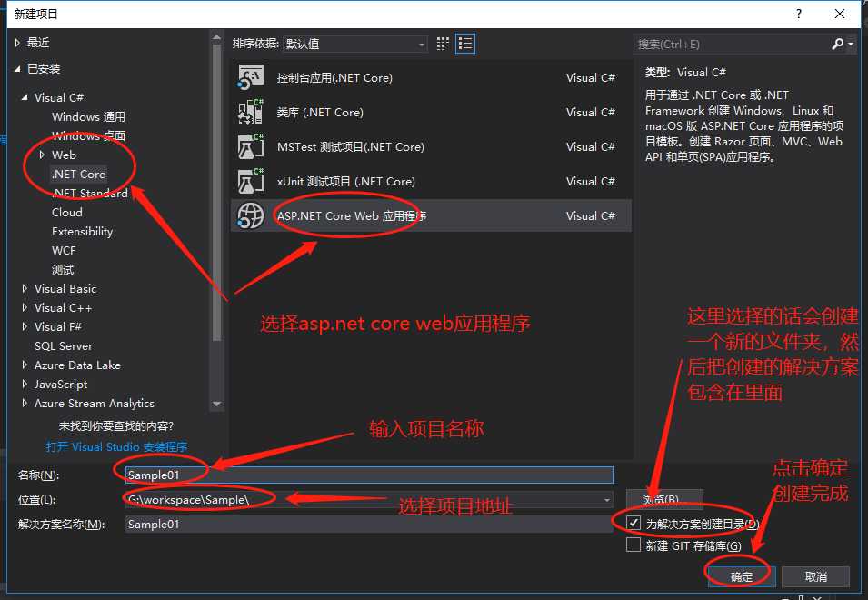Select the Console App (.NET Core) template icon
Screen dimensions: 868x600
[x=251, y=77]
